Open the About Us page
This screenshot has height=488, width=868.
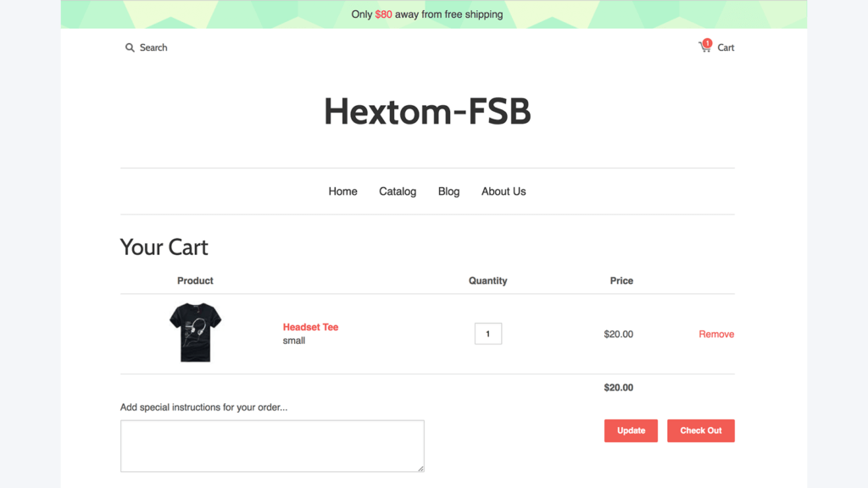tap(503, 191)
